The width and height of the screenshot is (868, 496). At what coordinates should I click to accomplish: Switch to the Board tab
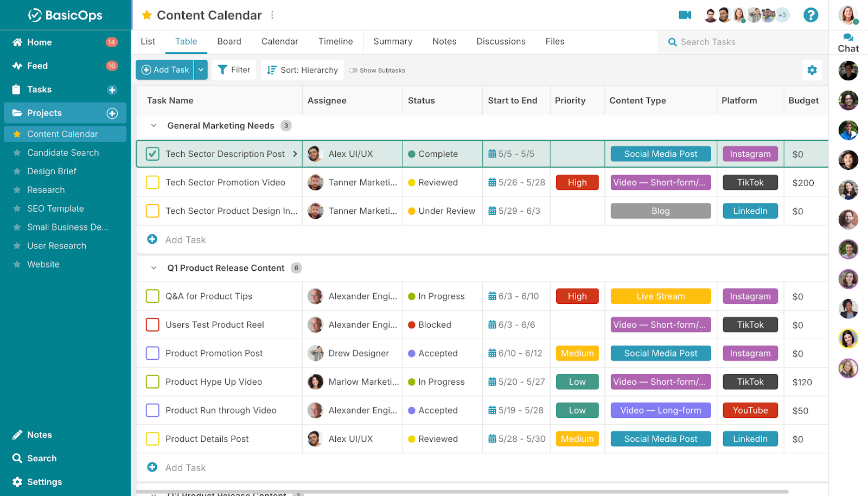[229, 41]
